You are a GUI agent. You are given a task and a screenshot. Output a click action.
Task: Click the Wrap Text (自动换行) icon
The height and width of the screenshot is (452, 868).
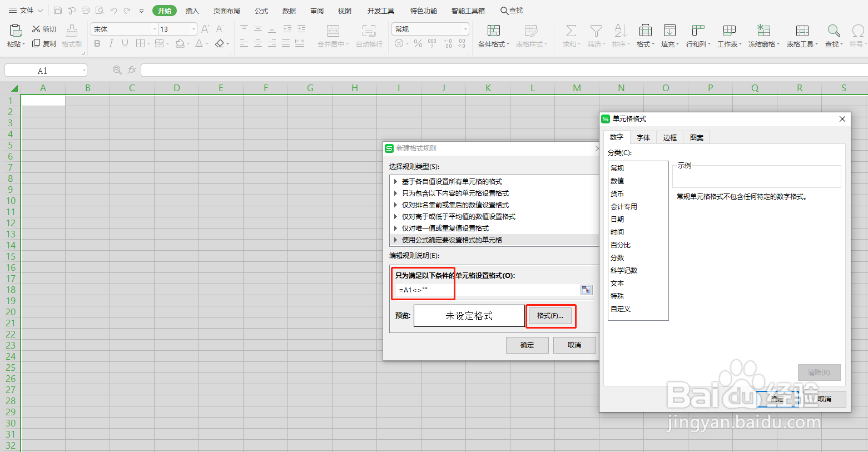pyautogui.click(x=369, y=31)
